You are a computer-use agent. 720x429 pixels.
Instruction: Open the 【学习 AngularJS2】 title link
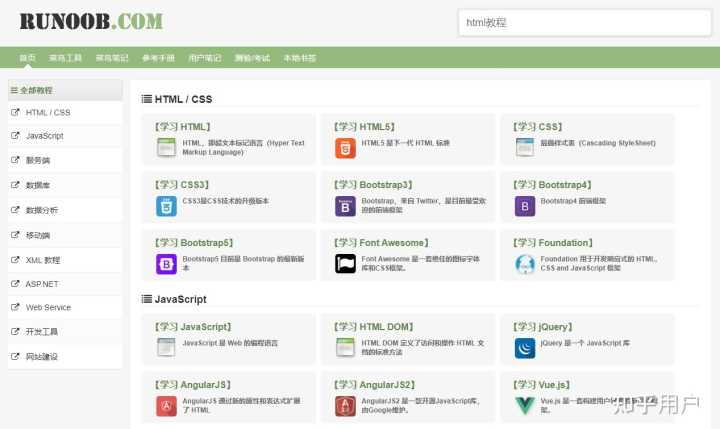tap(374, 385)
